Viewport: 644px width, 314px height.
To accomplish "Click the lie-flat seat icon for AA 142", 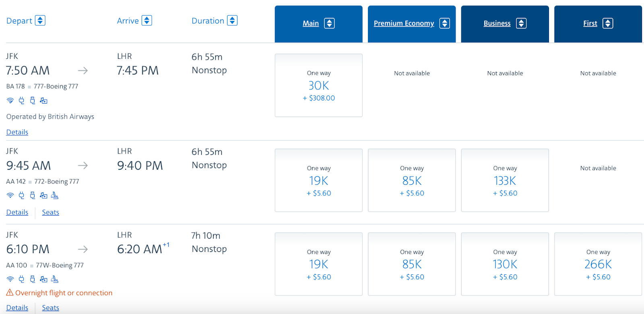I will [55, 195].
